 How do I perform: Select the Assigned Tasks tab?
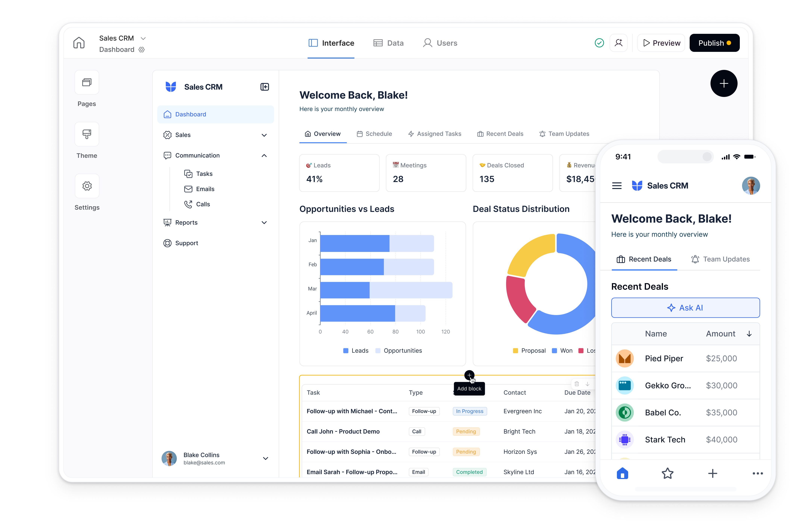pos(435,134)
